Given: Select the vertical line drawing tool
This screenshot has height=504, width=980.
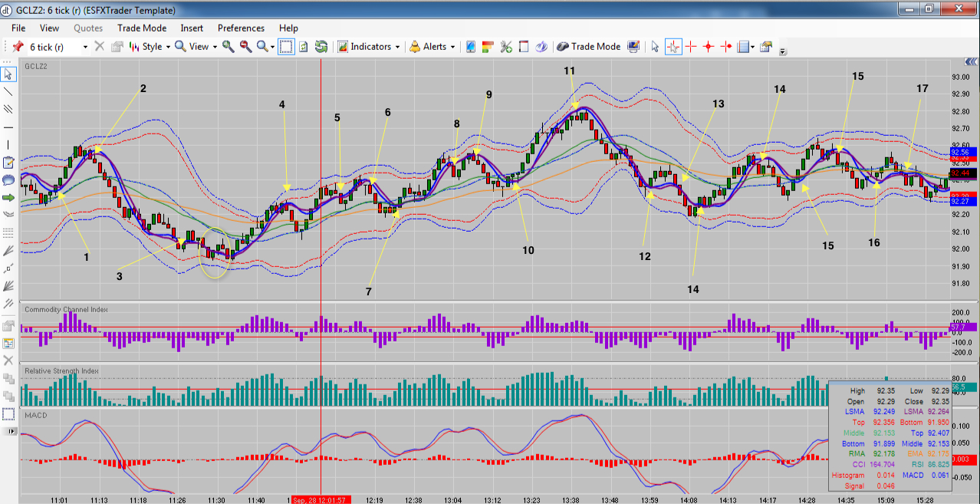Looking at the screenshot, I should pos(8,144).
